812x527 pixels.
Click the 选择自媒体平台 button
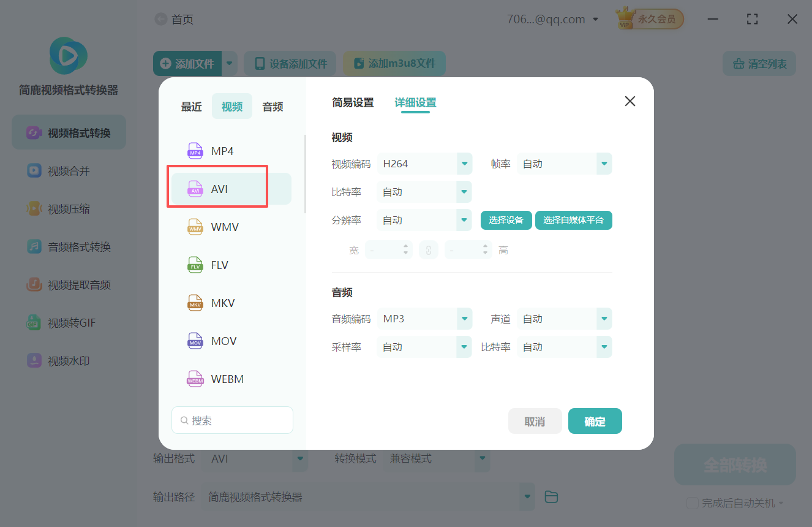pos(573,220)
